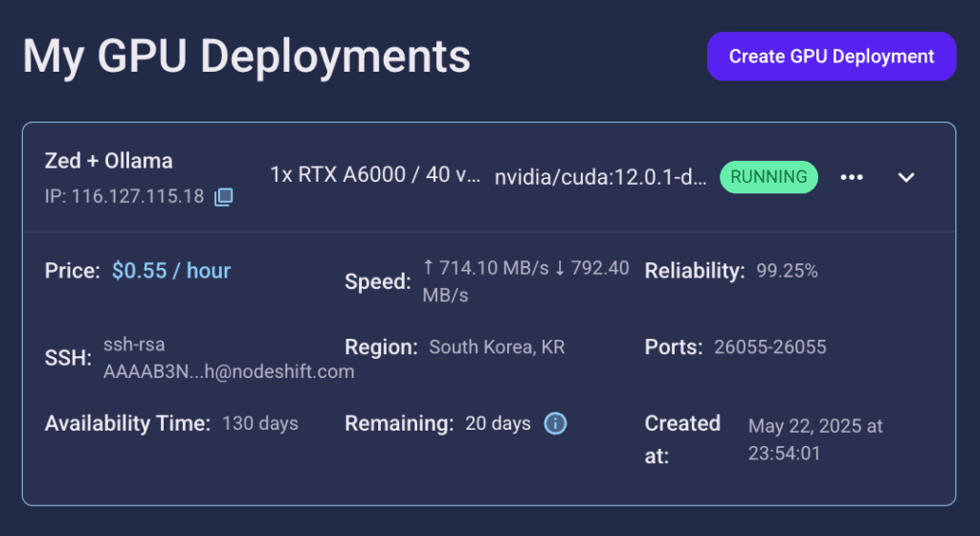This screenshot has height=536, width=980.
Task: Click the Create GPU Deployment button
Action: 831,56
